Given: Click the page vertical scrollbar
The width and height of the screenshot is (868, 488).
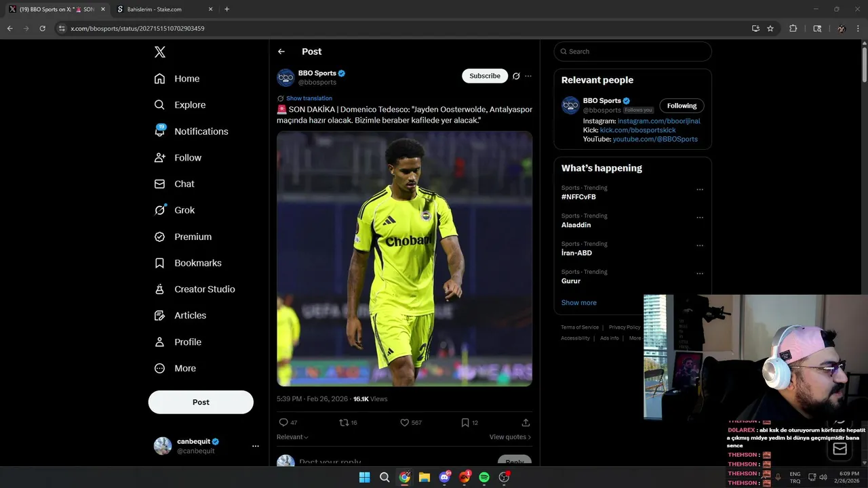Looking at the screenshot, I should coord(864,64).
